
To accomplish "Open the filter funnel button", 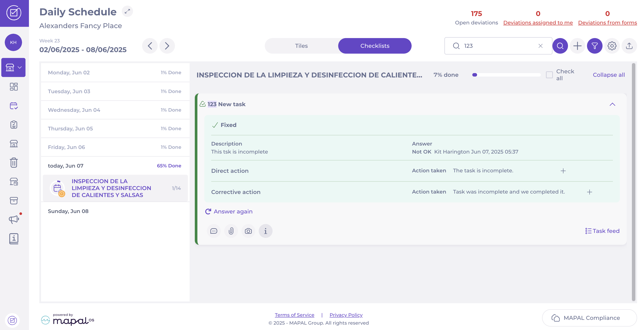I will (x=595, y=46).
